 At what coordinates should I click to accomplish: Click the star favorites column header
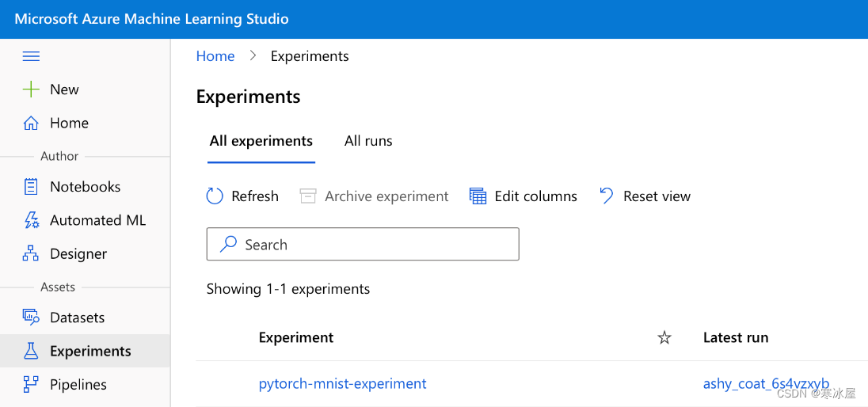664,338
